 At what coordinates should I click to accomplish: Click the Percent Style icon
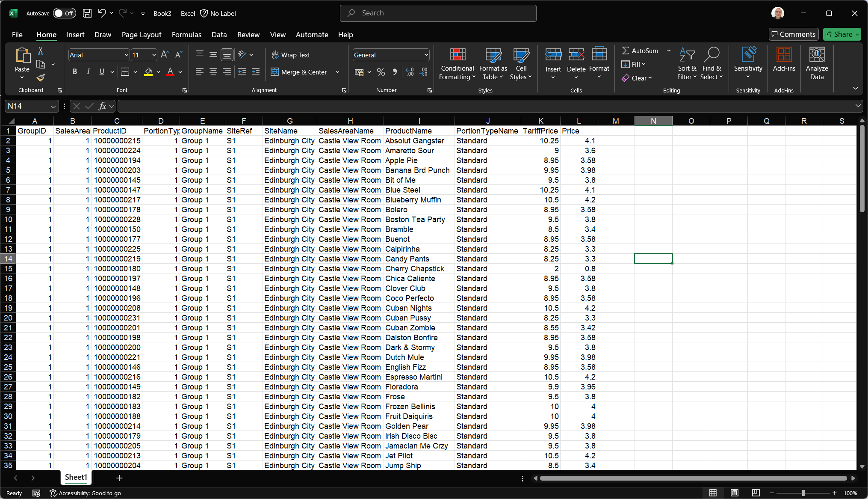pyautogui.click(x=381, y=72)
